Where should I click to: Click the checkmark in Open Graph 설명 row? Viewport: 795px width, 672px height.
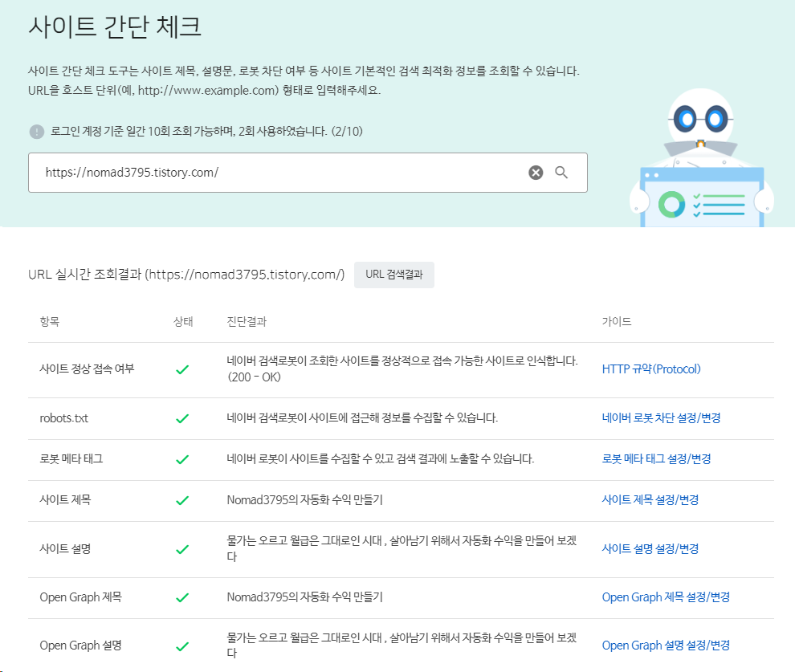[182, 646]
